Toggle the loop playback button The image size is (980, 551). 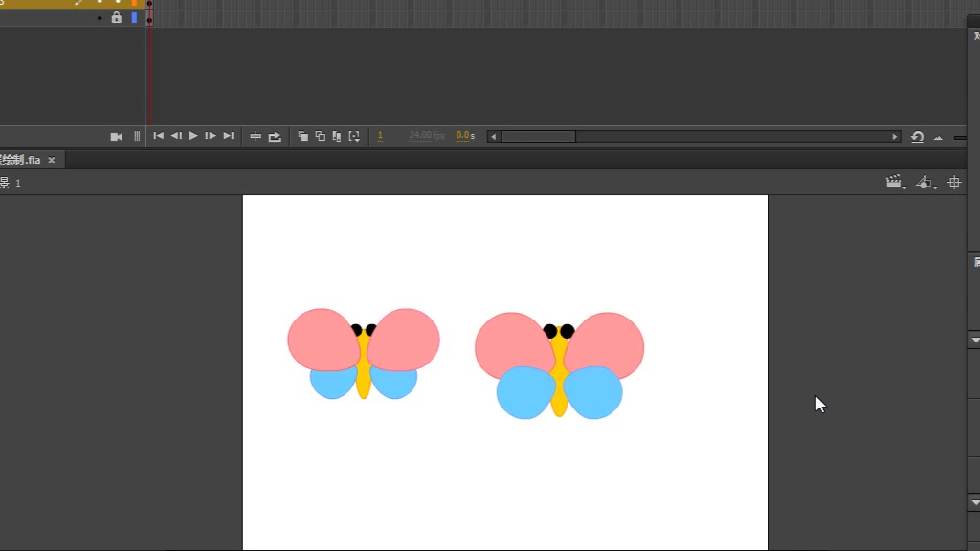click(276, 137)
